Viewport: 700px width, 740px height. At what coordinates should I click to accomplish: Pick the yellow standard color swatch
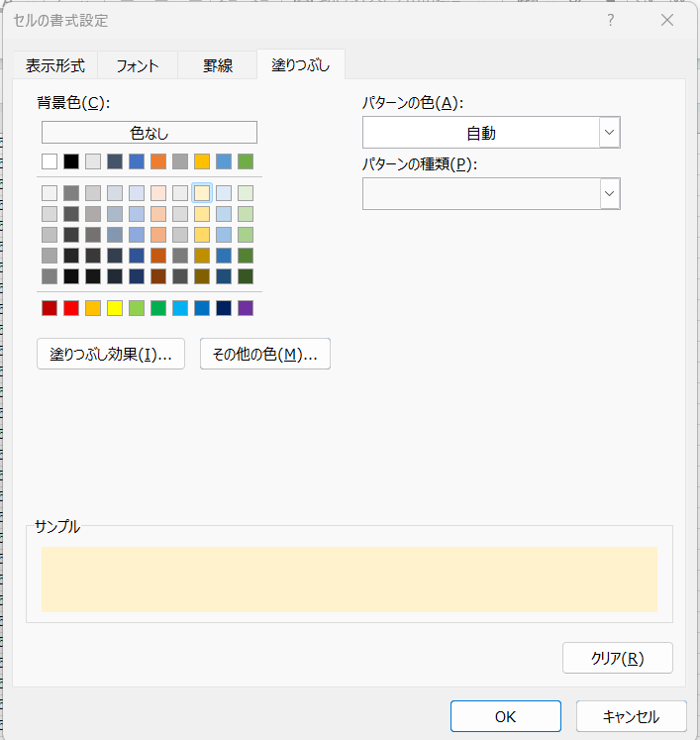[115, 308]
